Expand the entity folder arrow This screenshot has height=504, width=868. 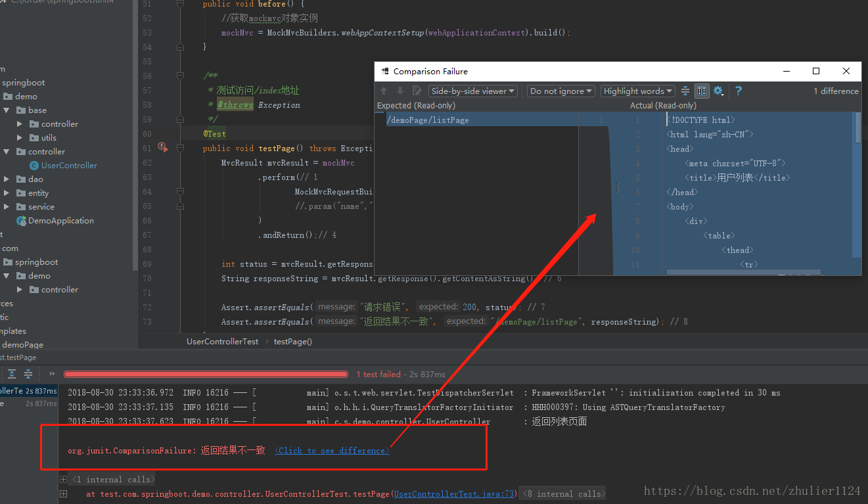point(7,193)
